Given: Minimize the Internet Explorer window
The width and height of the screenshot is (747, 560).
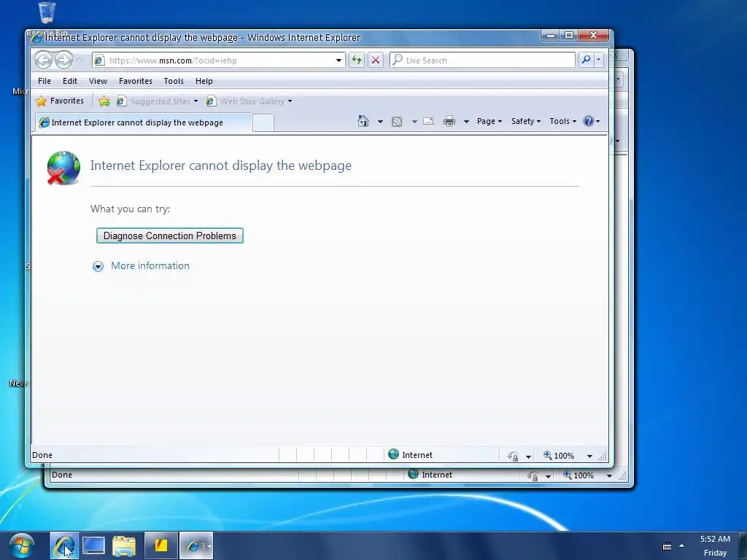Looking at the screenshot, I should click(551, 35).
